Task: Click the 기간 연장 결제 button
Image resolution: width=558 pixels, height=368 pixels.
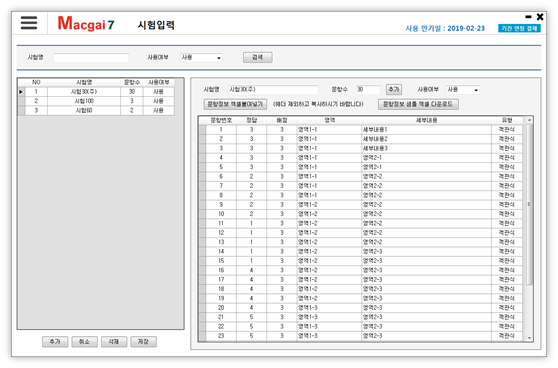Action: (x=519, y=28)
